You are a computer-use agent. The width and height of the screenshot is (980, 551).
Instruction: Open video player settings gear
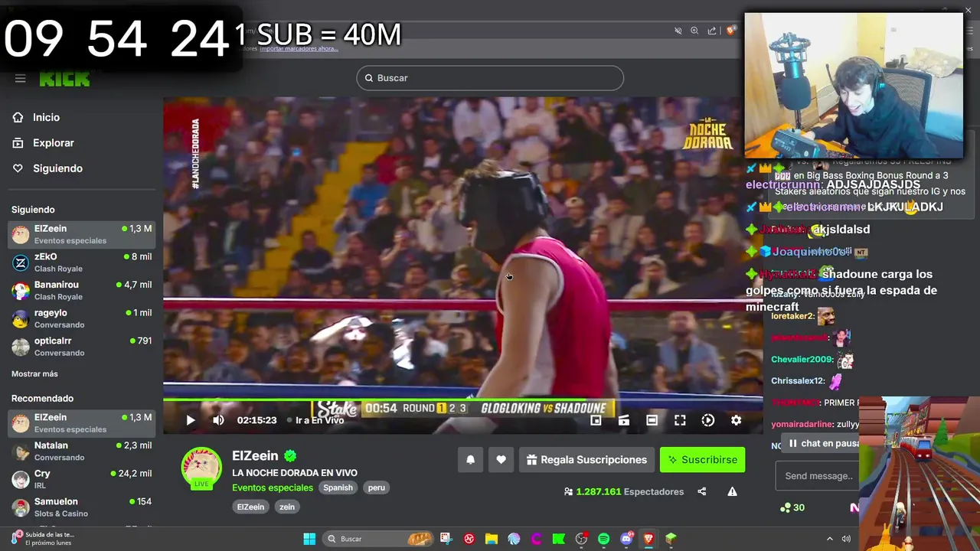click(x=736, y=420)
